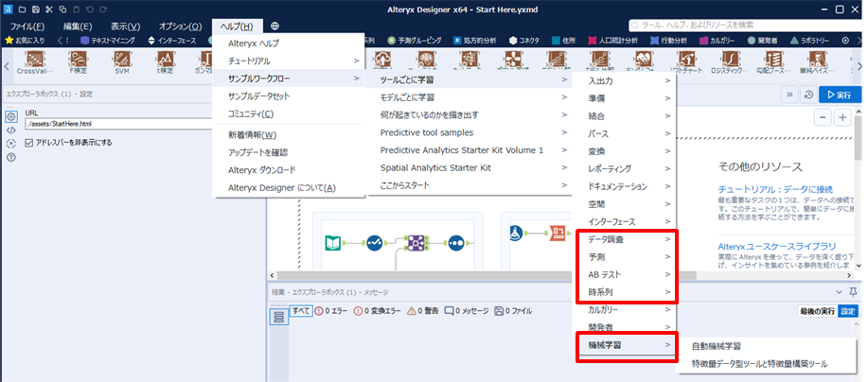The image size is (868, 382).
Task: Choose 自動機械学習 sample entry
Action: pos(769,346)
